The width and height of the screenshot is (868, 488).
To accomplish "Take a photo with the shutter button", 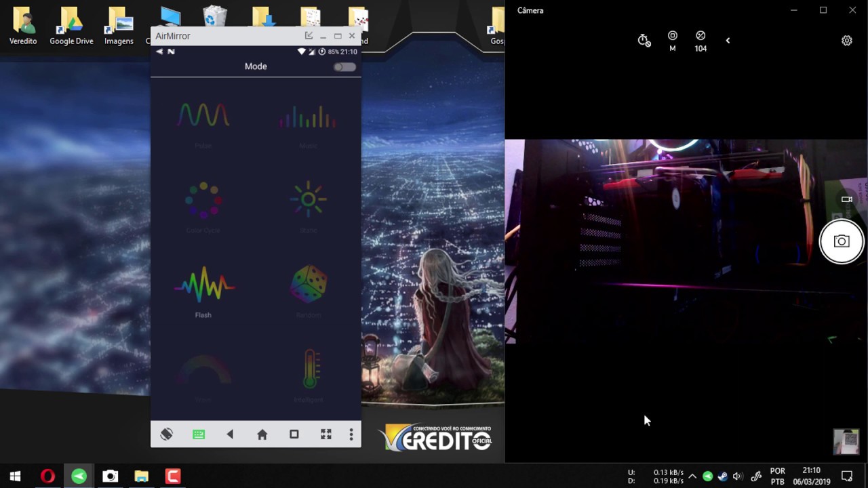I will [841, 241].
